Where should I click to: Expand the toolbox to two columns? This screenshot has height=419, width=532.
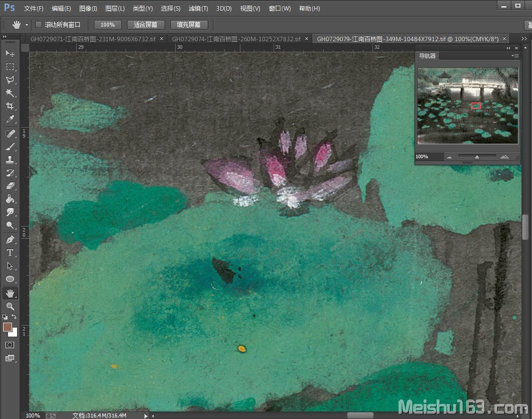coord(5,36)
